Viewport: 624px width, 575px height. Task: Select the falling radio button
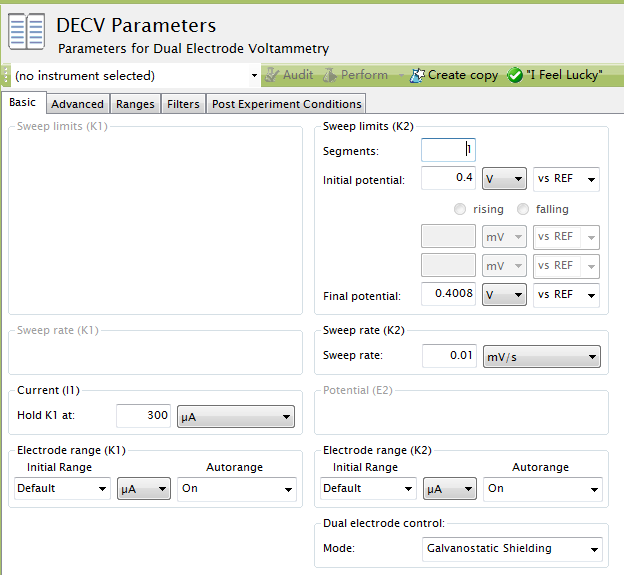click(523, 209)
